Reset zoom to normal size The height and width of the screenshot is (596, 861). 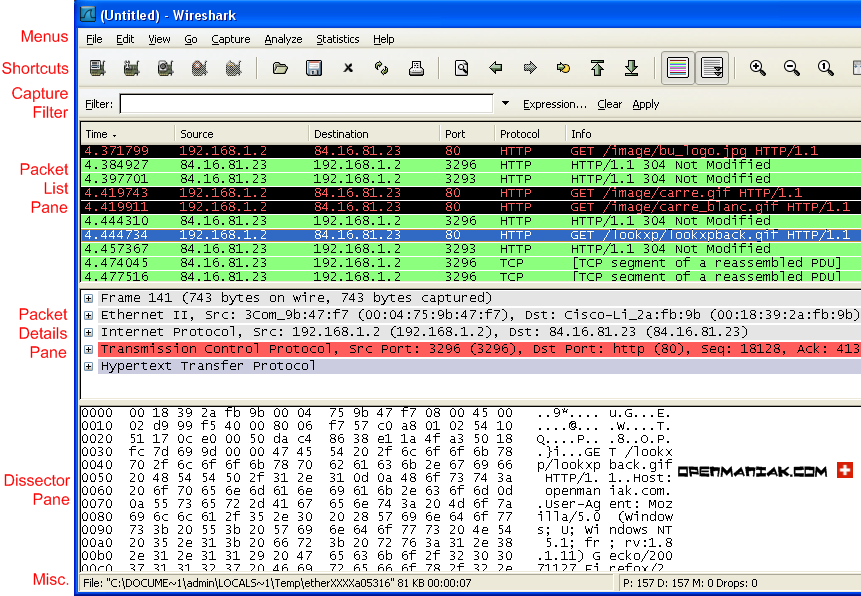tap(825, 68)
